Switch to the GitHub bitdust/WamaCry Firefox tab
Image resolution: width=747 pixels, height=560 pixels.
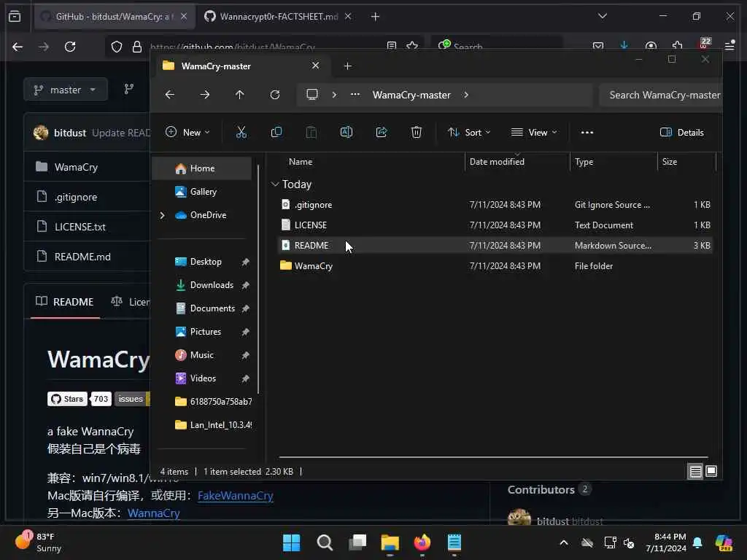(x=115, y=17)
